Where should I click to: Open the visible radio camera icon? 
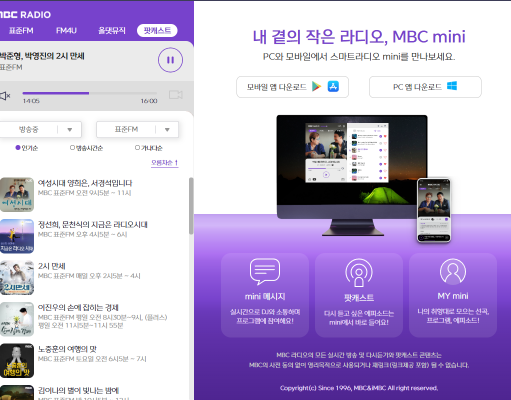pyautogui.click(x=176, y=95)
